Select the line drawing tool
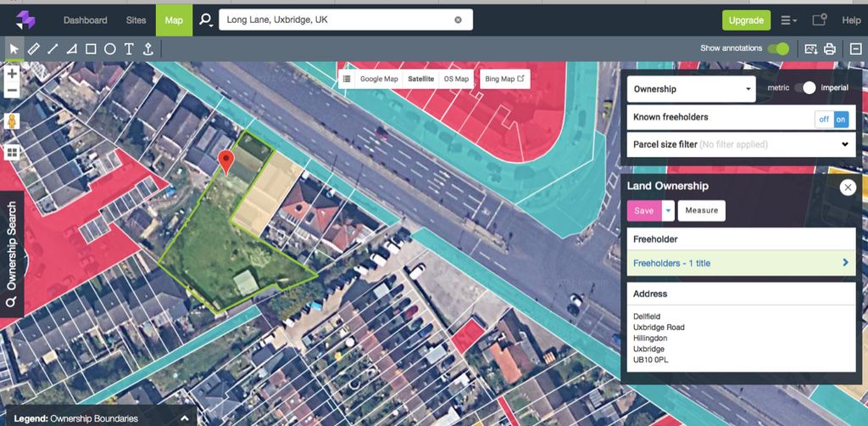The width and height of the screenshot is (868, 426). (53, 49)
